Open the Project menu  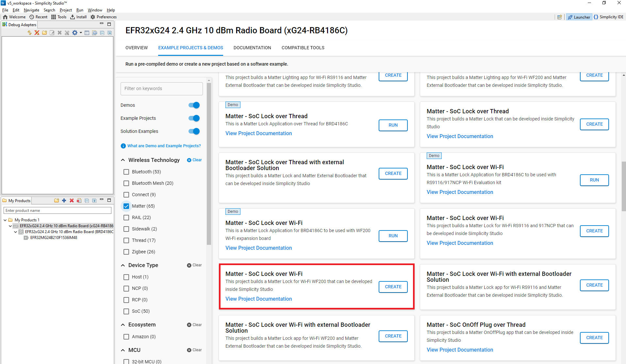point(66,10)
